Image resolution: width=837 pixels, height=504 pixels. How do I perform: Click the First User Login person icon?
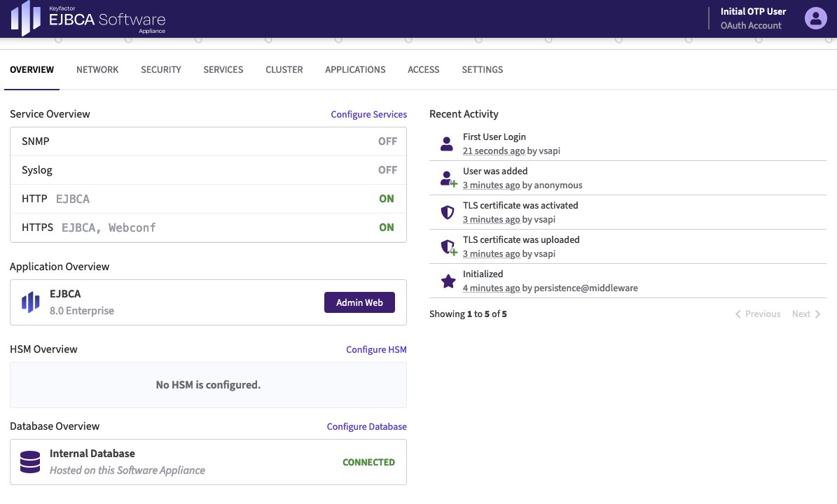pos(447,143)
